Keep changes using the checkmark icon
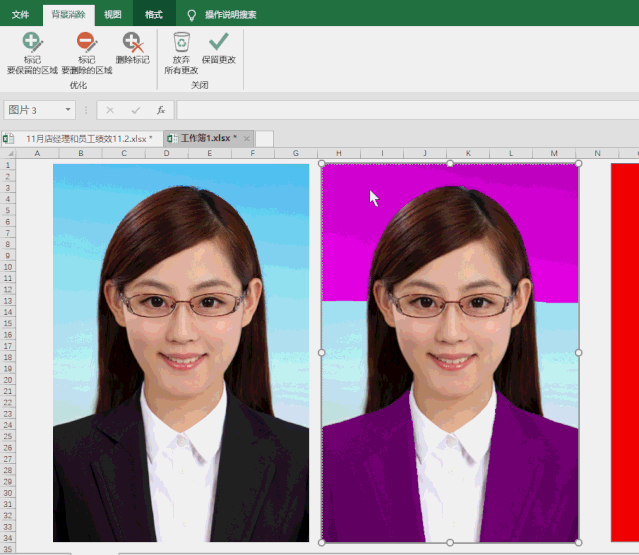 pos(218,42)
